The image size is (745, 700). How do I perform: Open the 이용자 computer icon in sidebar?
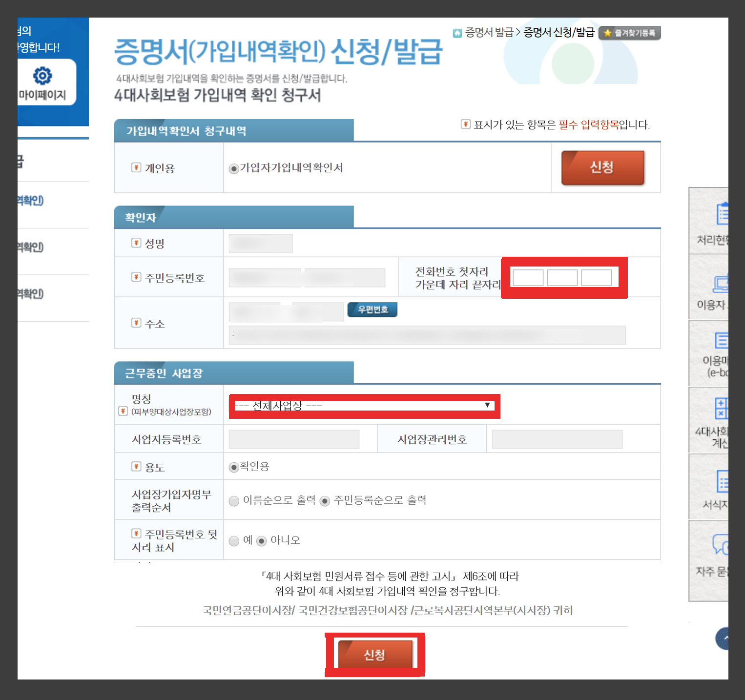pyautogui.click(x=721, y=284)
